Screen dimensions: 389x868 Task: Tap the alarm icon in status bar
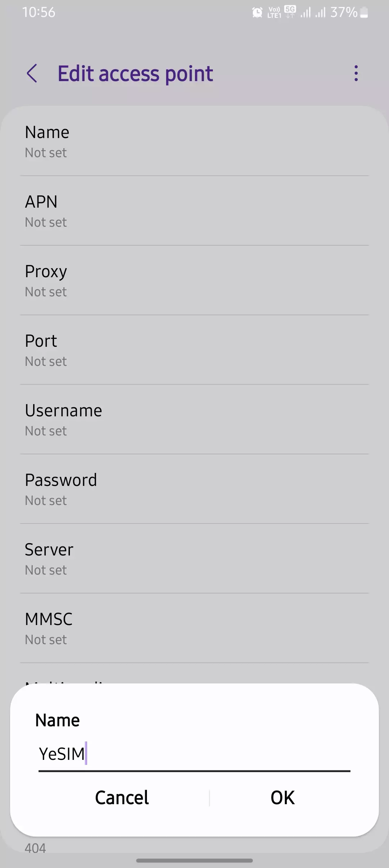pyautogui.click(x=257, y=13)
